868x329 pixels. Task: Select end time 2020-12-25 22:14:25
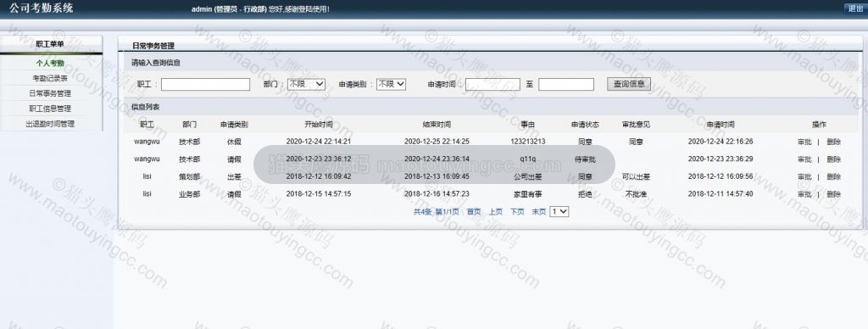[x=437, y=142]
